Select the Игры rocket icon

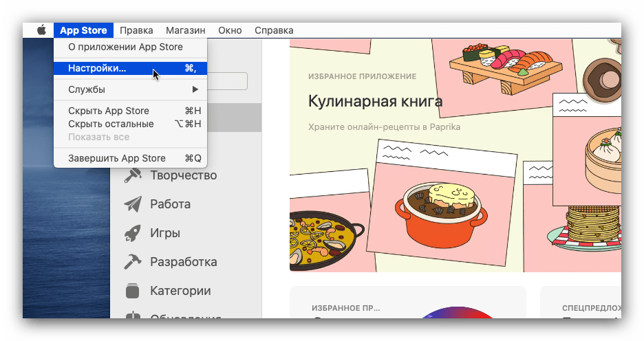click(132, 233)
